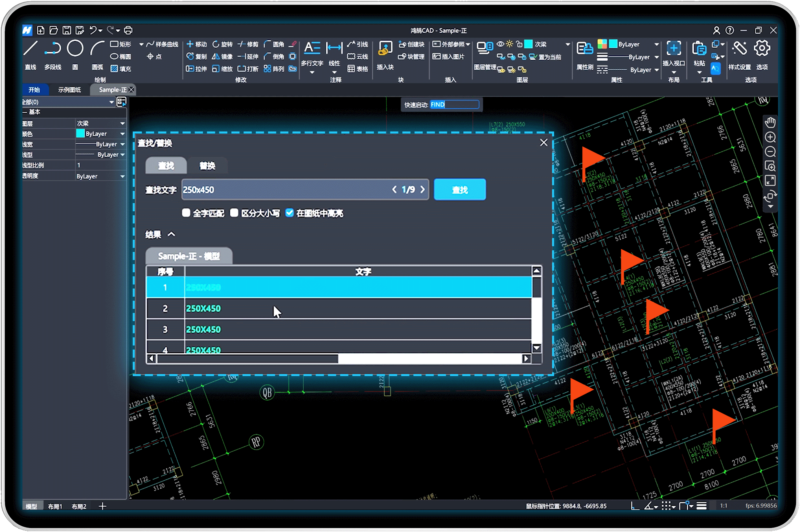800x532 pixels.
Task: Switch to the Replace tab
Action: pos(207,166)
